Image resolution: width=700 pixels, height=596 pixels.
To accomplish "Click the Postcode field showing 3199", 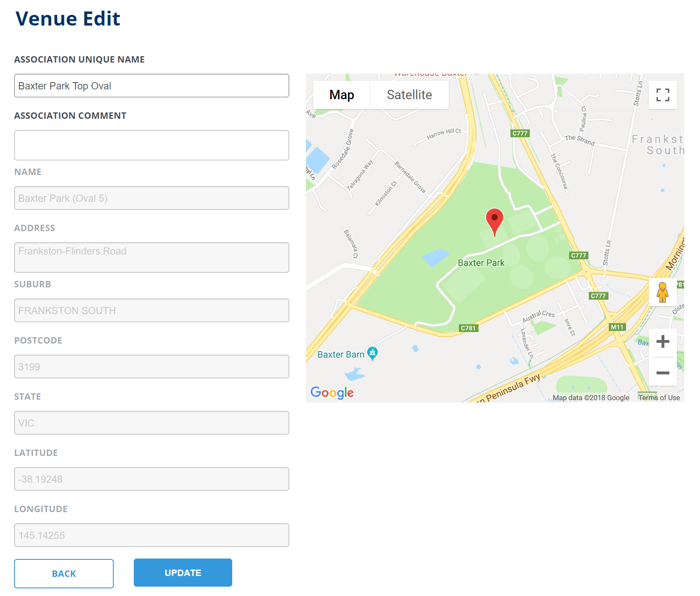I will pos(152,367).
